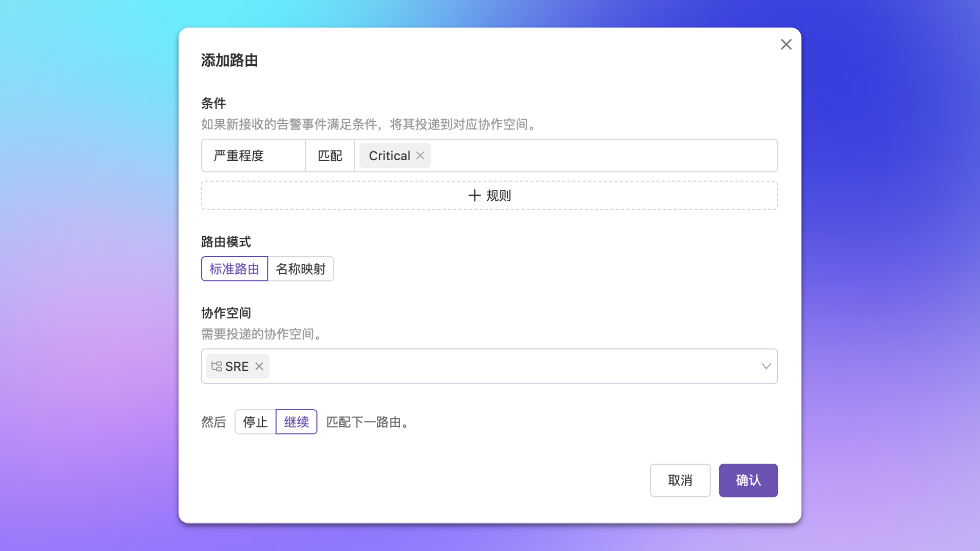The image size is (980, 551).
Task: Remove the Critical tag via its X
Action: click(x=420, y=156)
